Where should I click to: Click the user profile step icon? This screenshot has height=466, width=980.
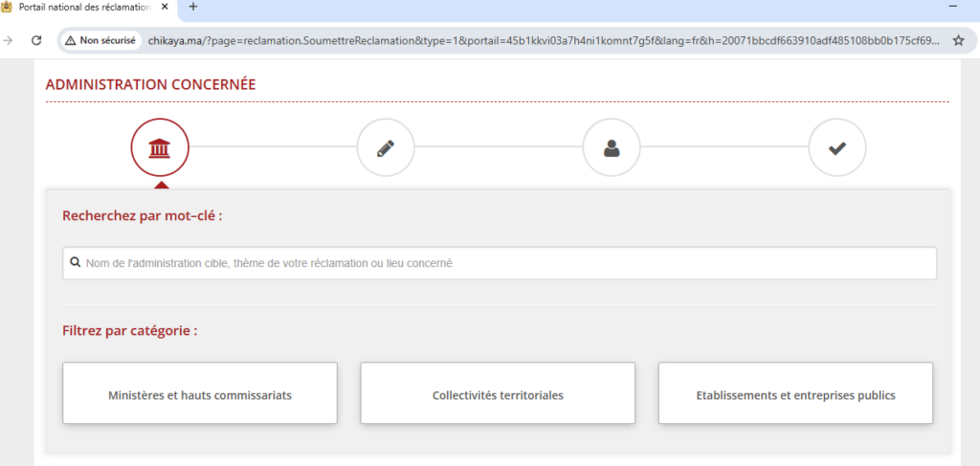(612, 148)
